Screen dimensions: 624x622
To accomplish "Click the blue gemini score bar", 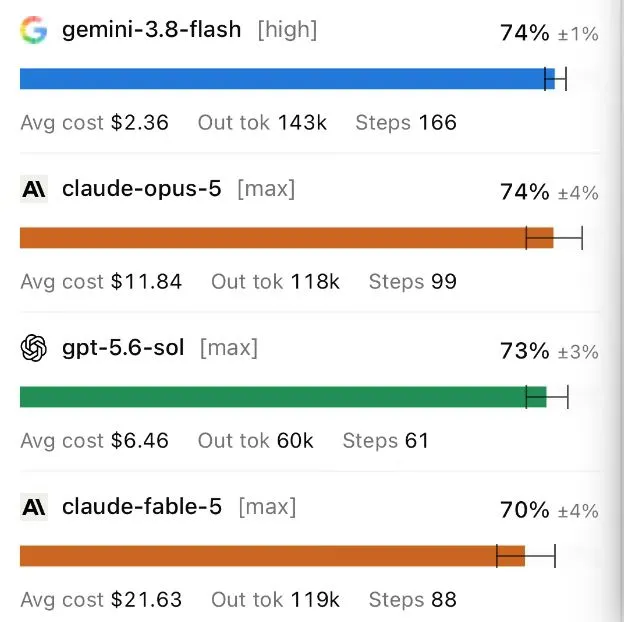I will (287, 79).
